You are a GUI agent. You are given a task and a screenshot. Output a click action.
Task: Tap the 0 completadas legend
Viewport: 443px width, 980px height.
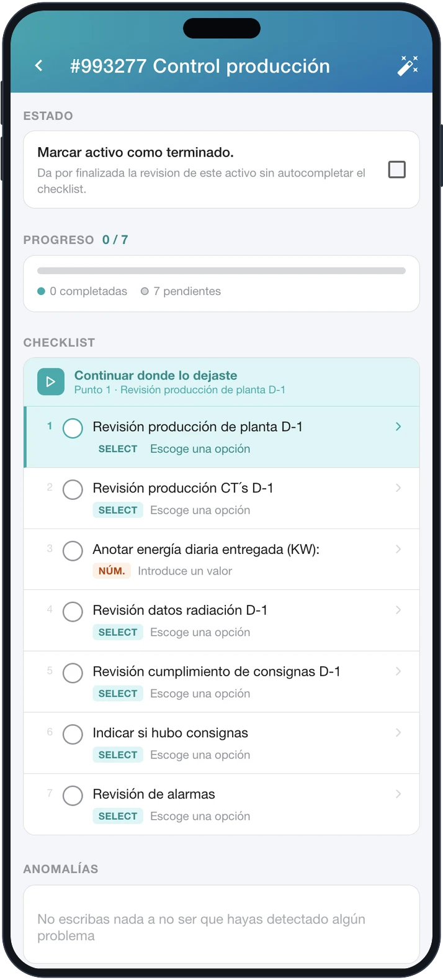[x=82, y=291]
